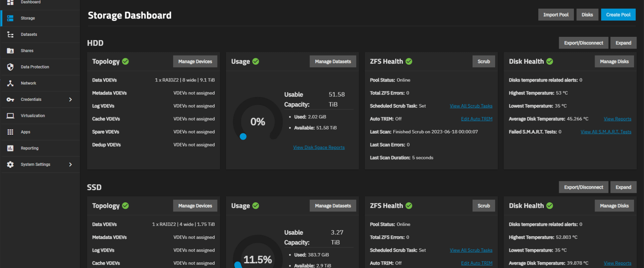Click HDD ZFS Health green check icon
Viewport: 644px width, 268px height.
[409, 61]
